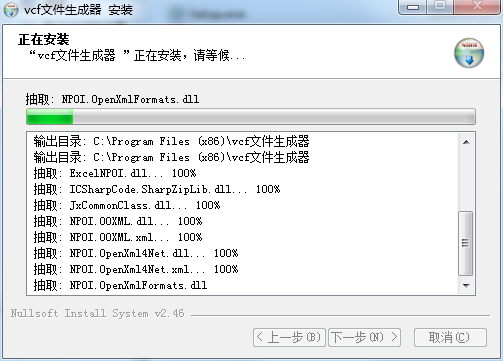Click the scroll down arrow in the log

466,286
